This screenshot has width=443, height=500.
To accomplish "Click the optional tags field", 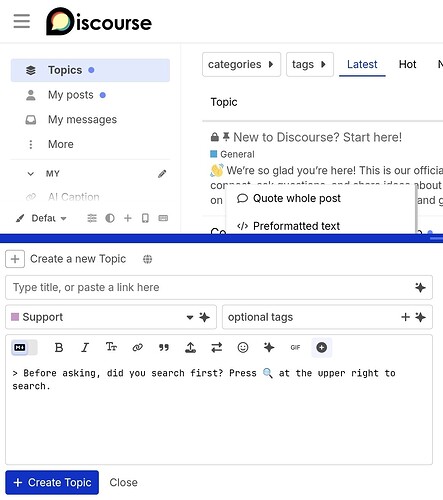I will 327,317.
